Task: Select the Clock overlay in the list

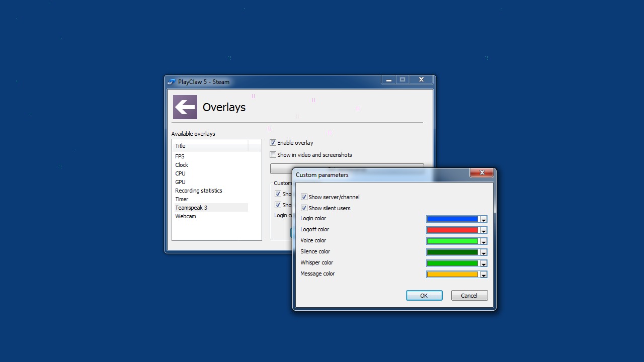Action: pos(181,164)
